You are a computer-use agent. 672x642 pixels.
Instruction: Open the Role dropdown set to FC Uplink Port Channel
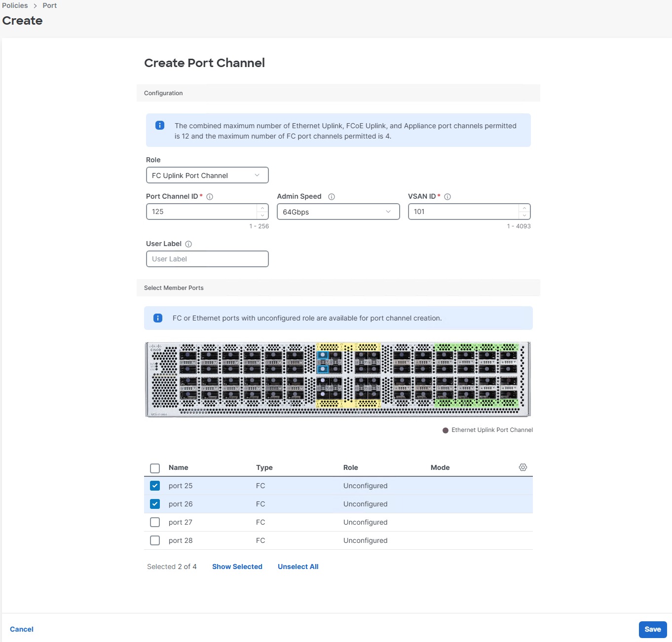pyautogui.click(x=207, y=175)
